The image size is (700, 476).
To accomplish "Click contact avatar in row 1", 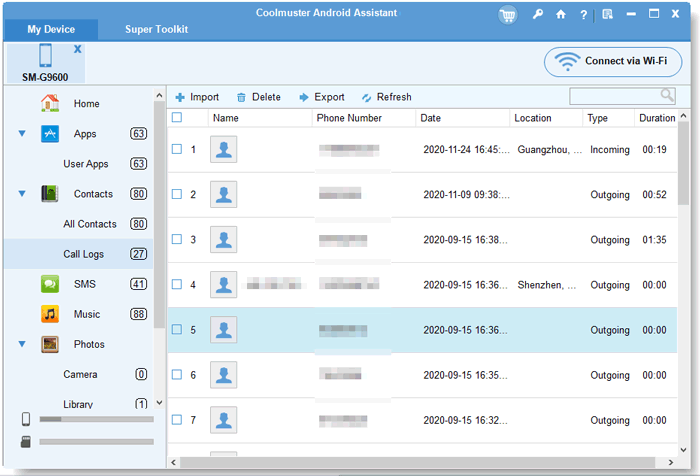I will (224, 149).
